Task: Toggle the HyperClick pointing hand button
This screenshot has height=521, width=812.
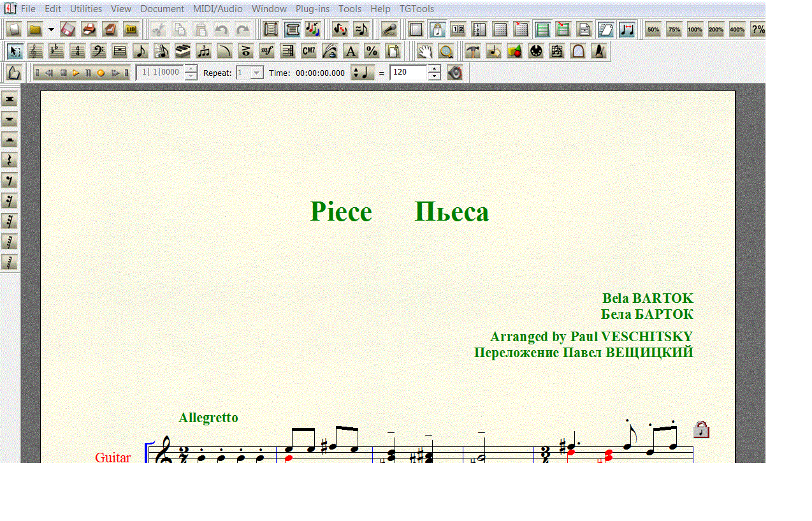Action: point(14,73)
